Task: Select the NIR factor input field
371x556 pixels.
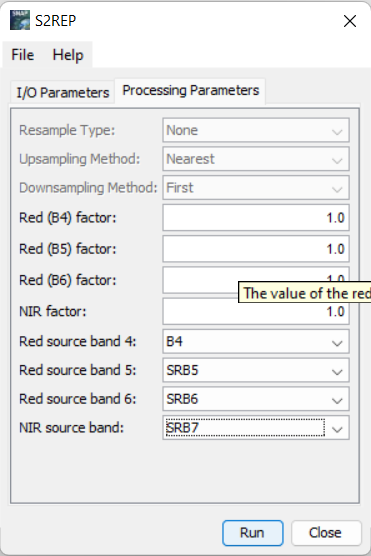Action: tap(256, 311)
